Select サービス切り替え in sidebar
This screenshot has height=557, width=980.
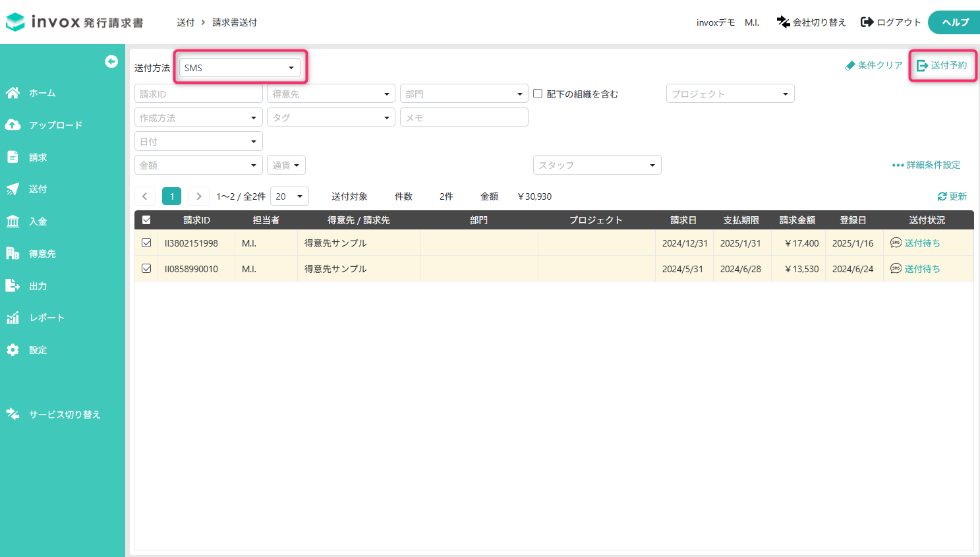click(65, 415)
